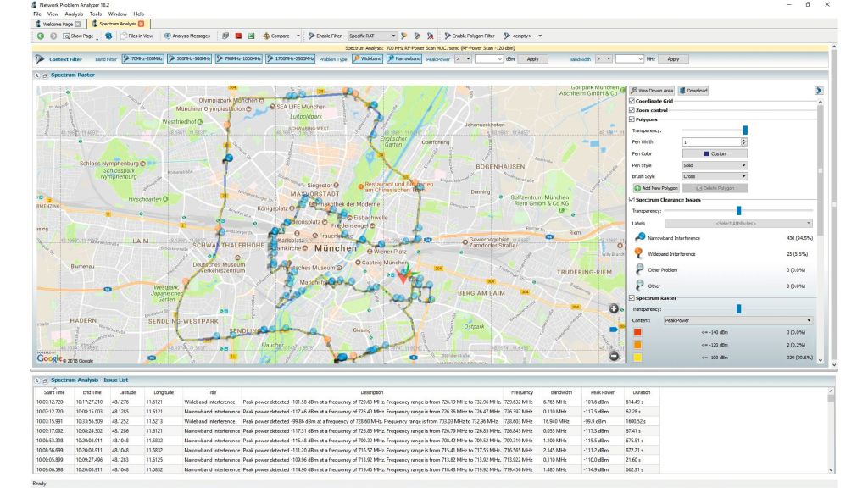868x488 pixels.
Task: Click the View Driven Area button
Action: 652,90
